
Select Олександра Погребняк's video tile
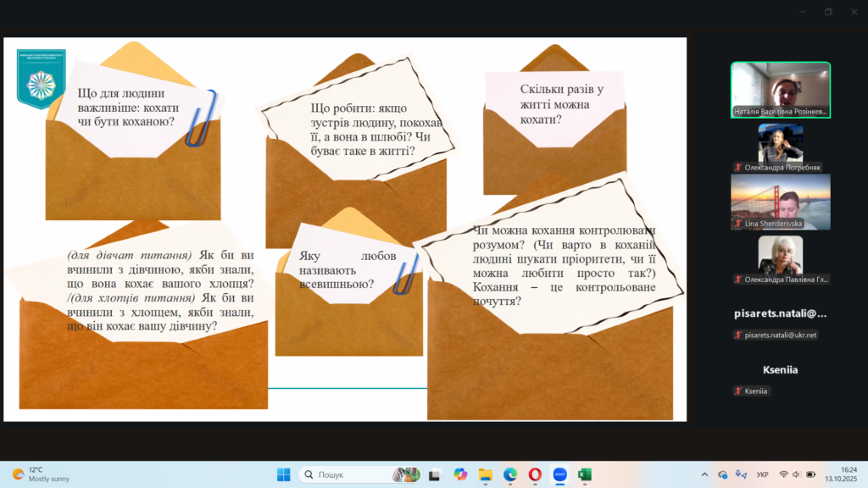781,142
